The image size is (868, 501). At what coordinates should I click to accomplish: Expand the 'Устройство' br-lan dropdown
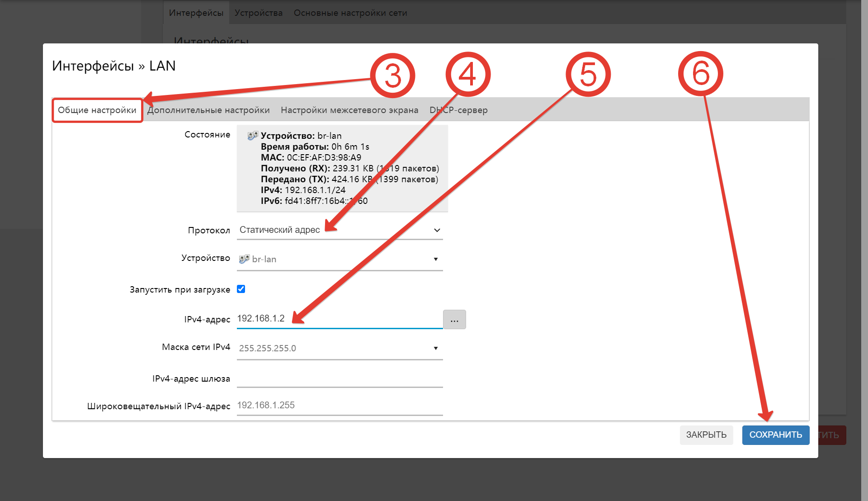click(435, 259)
